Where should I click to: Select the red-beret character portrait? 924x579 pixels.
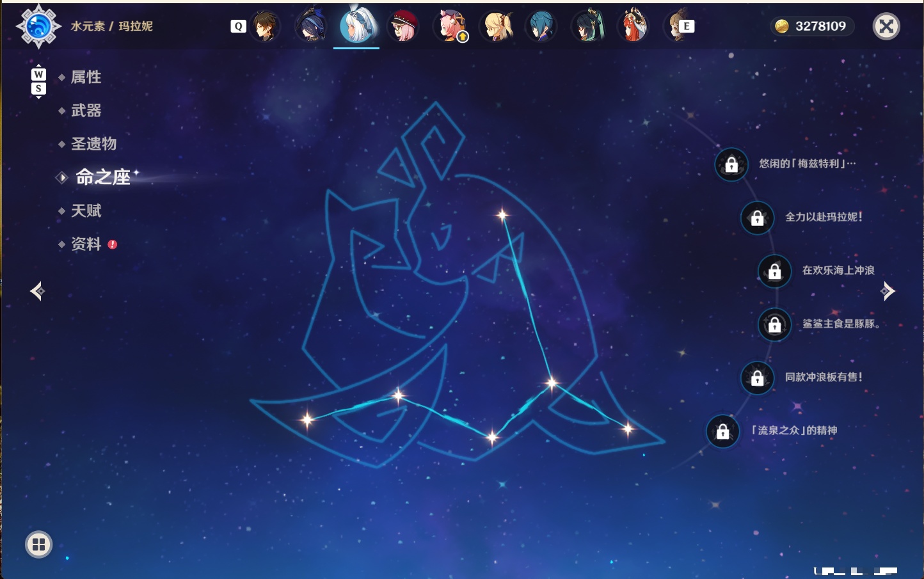click(404, 26)
